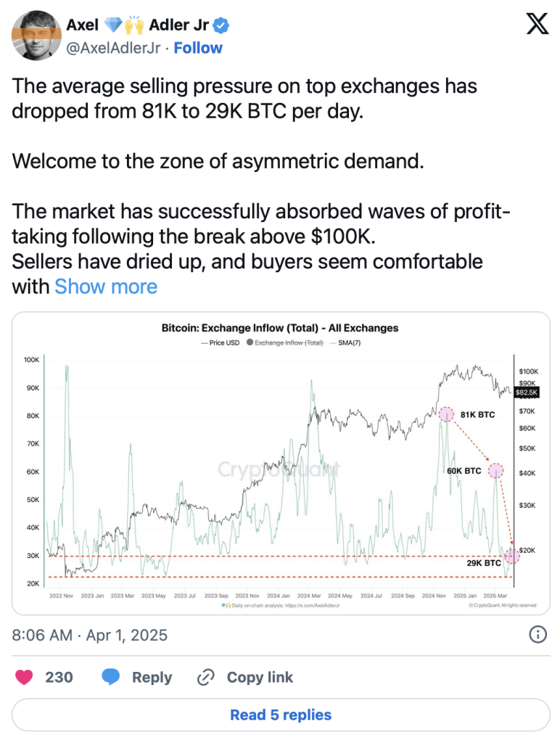Click the 29K BTC pink marker
Viewport: 560px width, 743px height.
coord(512,557)
